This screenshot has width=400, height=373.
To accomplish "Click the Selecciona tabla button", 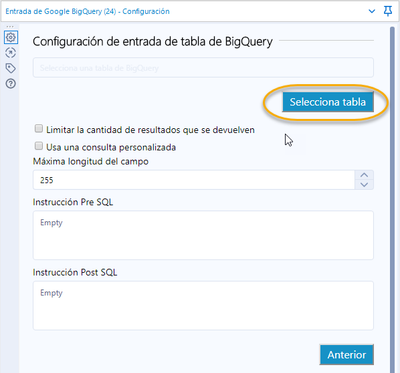I will (x=328, y=102).
